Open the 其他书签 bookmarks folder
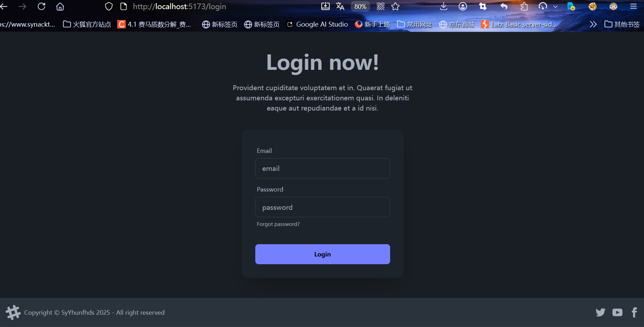The width and height of the screenshot is (644, 327). tap(622, 24)
